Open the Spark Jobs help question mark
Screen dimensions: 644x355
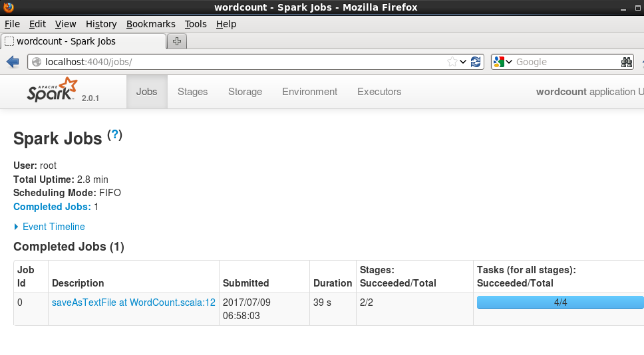(115, 134)
